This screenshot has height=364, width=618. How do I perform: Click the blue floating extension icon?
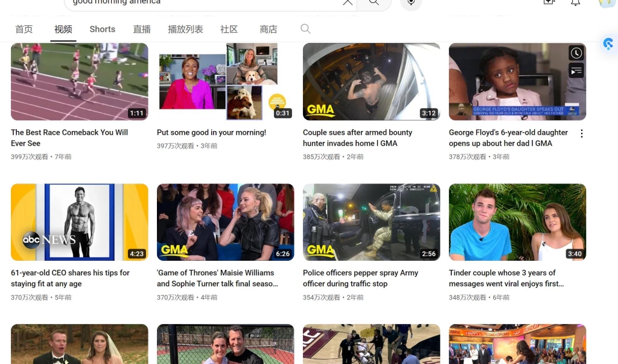click(x=608, y=44)
